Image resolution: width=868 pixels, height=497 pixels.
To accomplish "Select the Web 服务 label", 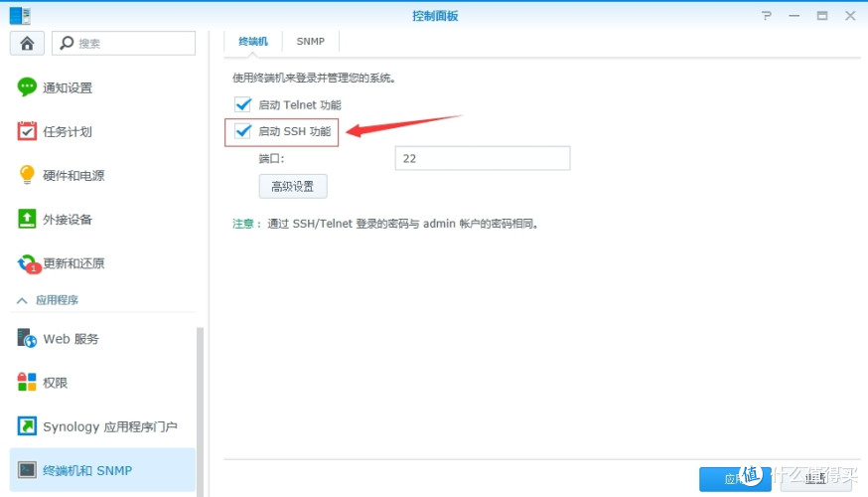I will click(x=71, y=339).
